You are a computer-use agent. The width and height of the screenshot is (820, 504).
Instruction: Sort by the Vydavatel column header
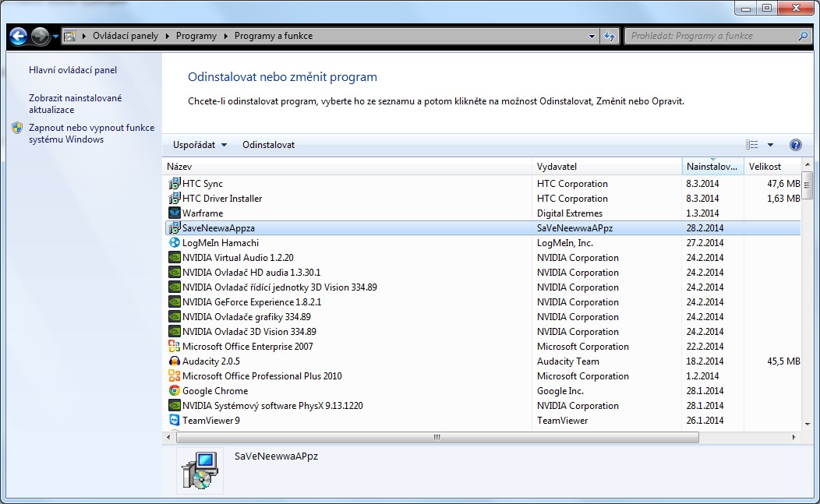click(x=607, y=166)
